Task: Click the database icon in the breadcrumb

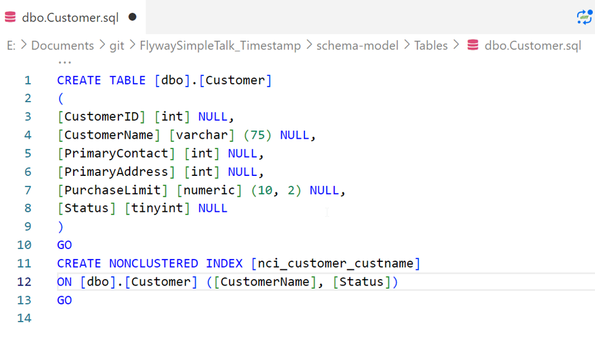Action: (x=472, y=45)
